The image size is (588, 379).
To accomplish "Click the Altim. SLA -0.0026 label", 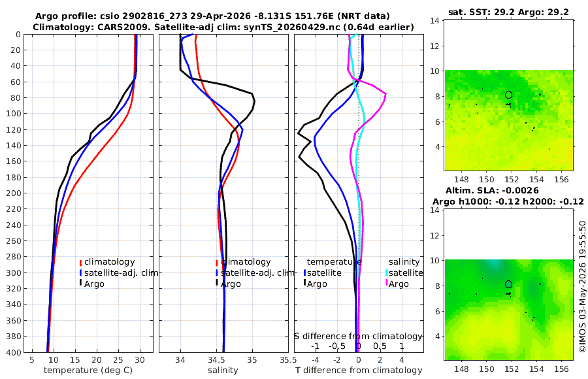I will click(x=492, y=191).
